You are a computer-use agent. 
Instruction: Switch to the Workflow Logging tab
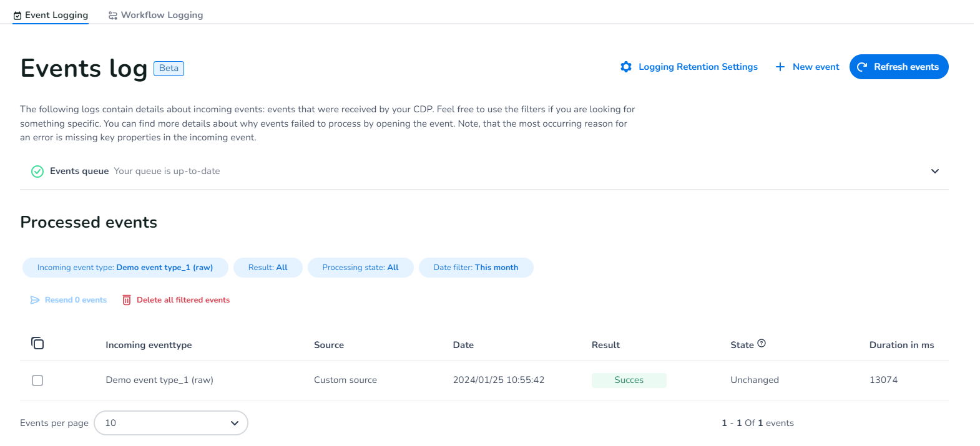(162, 15)
